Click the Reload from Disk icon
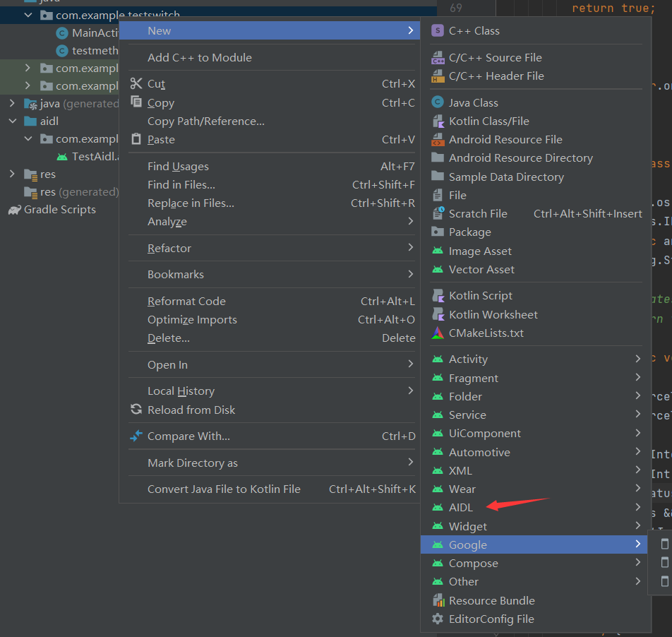The width and height of the screenshot is (672, 637). coord(136,410)
